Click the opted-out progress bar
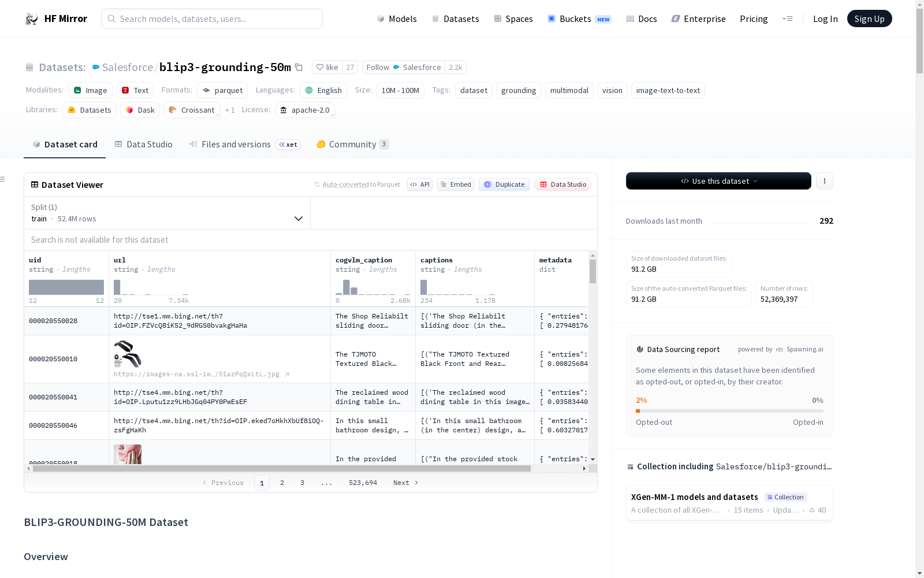This screenshot has width=924, height=578. 729,411
